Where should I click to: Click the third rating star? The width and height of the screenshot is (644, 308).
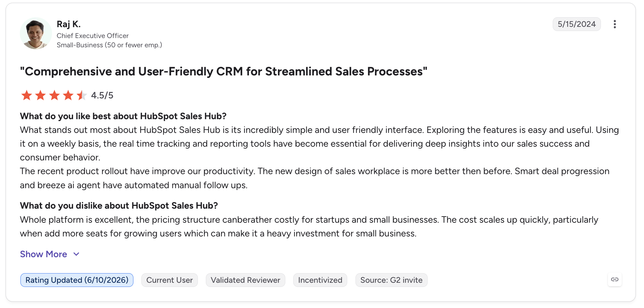click(55, 95)
